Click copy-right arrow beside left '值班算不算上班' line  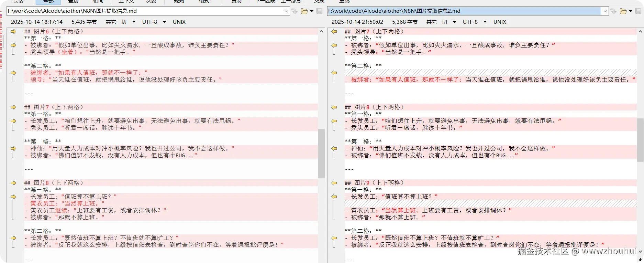click(x=13, y=197)
